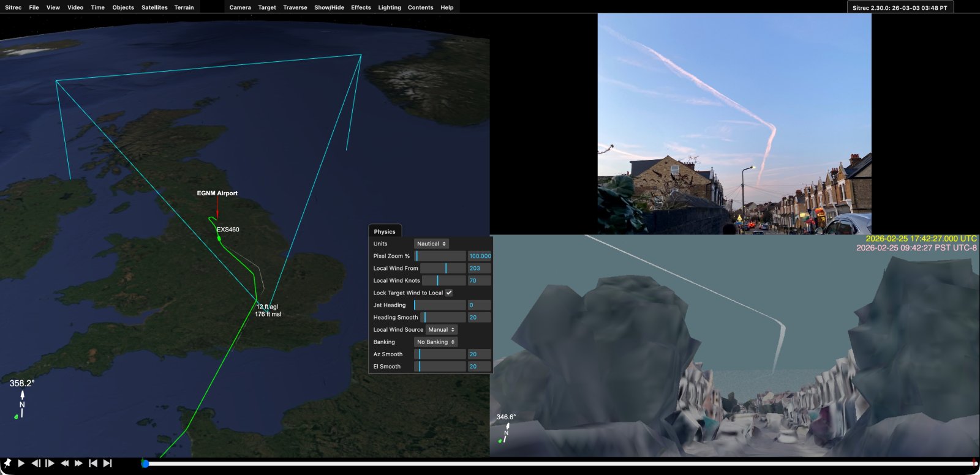
Task: Click the rewind double-arrow icon
Action: 64,463
